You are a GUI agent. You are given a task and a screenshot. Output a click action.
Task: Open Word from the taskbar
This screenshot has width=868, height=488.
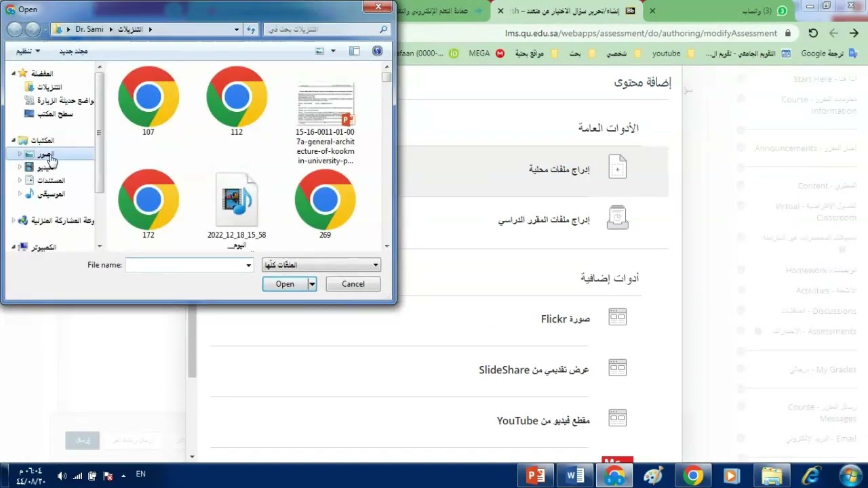tap(575, 476)
